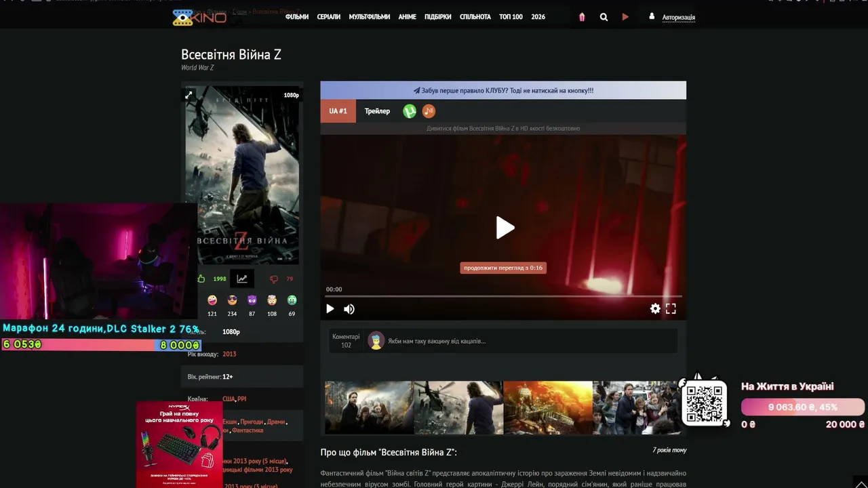Click the commenter's yellow avatar
The height and width of the screenshot is (488, 868).
[376, 341]
